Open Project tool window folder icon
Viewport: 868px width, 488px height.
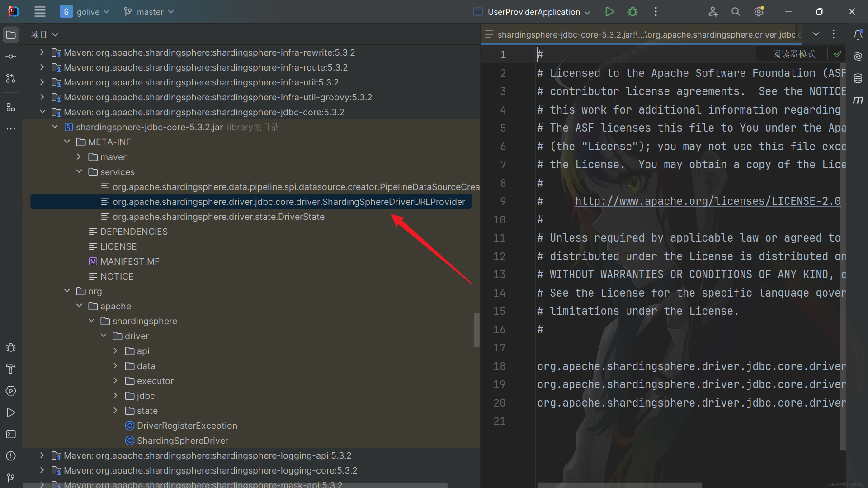click(11, 35)
